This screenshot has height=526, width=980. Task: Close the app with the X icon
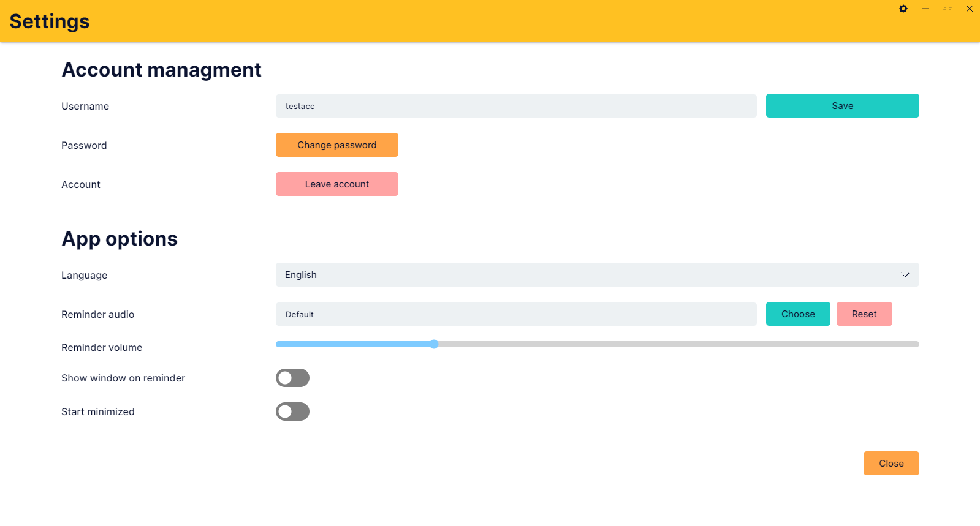(970, 9)
